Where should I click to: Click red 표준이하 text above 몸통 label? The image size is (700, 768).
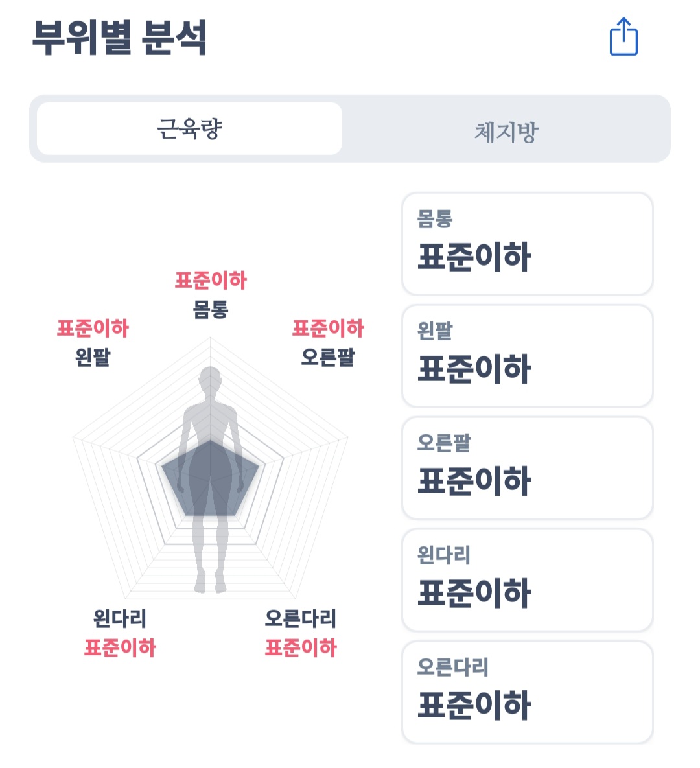click(211, 281)
